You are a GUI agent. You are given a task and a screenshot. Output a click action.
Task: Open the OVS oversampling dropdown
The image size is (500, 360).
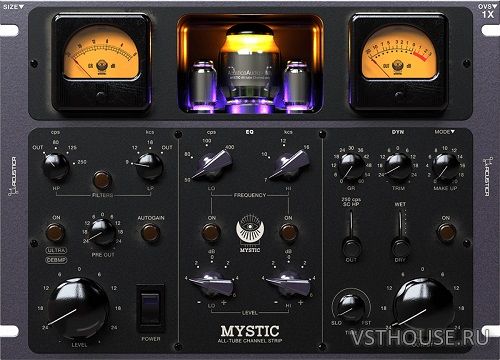tap(487, 6)
